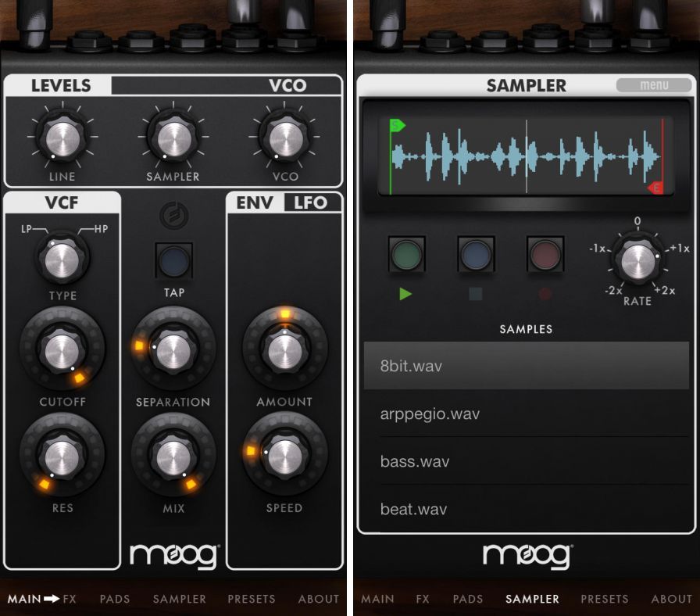
Task: Click the RATE playback speed knob
Action: click(637, 260)
